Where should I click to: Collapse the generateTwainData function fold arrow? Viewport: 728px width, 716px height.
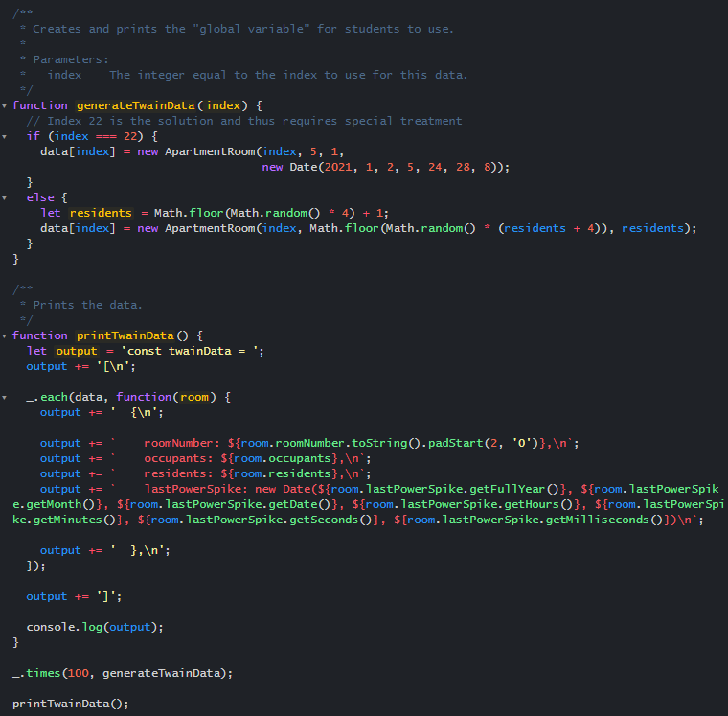5,105
